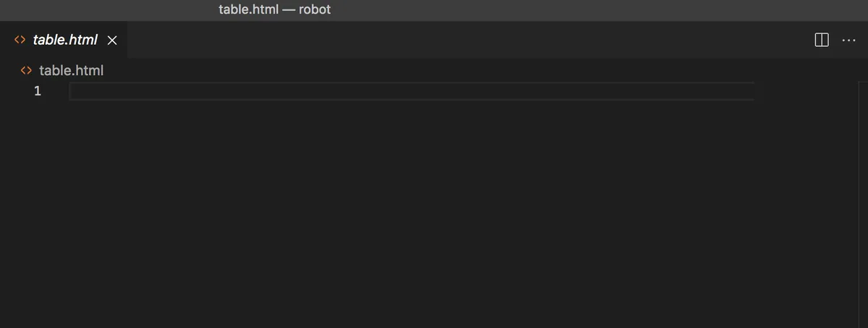
Task: Click the title bar left of the window title
Action: [x=109, y=10]
